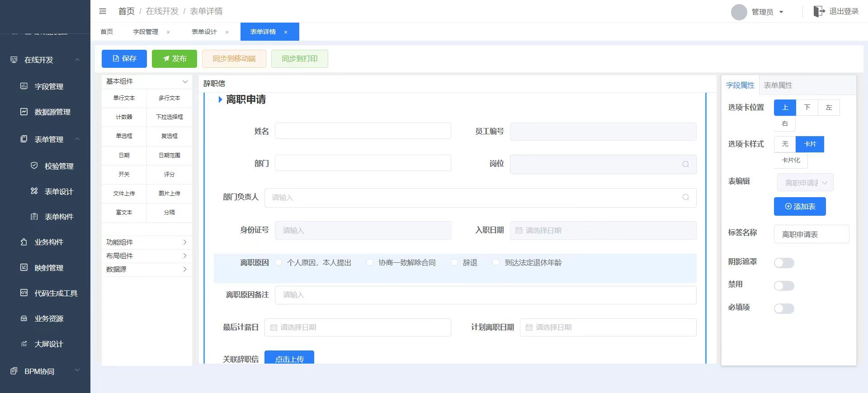This screenshot has height=393, width=868.
Task: Click the 业务资源 sidebar icon
Action: tap(24, 318)
